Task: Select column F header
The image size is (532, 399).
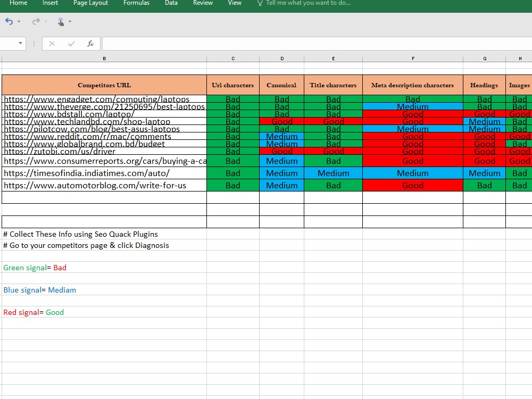Action: (413, 59)
